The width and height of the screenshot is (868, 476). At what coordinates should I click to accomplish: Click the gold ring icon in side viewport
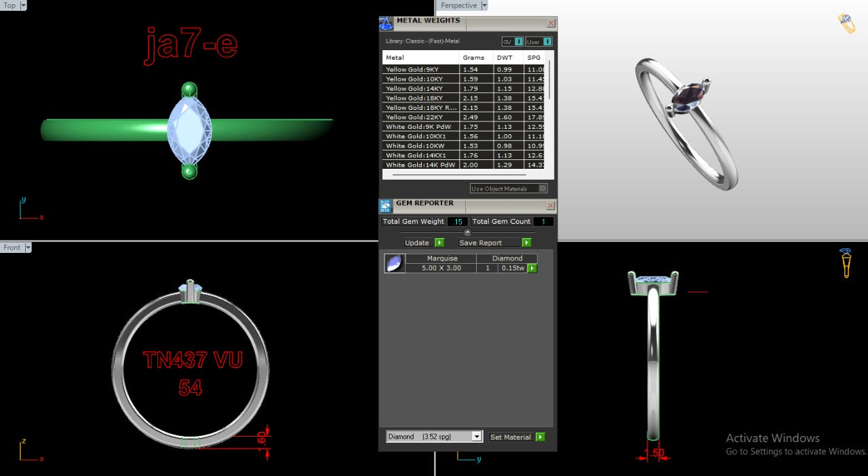click(846, 263)
